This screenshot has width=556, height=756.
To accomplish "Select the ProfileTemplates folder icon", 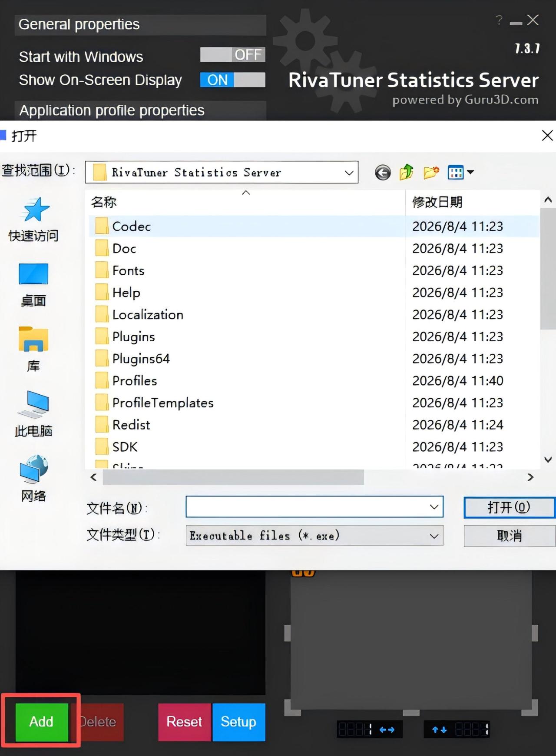I will click(x=102, y=403).
